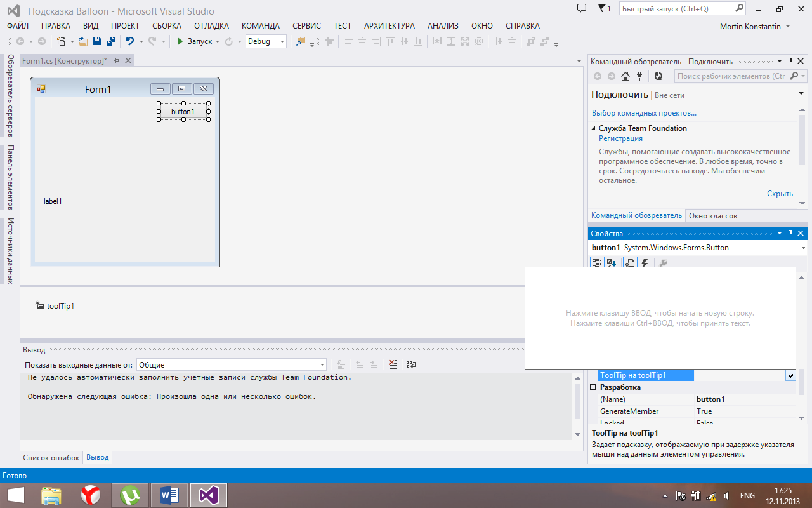The height and width of the screenshot is (508, 812).
Task: Refresh Командный обозреватель
Action: click(658, 76)
